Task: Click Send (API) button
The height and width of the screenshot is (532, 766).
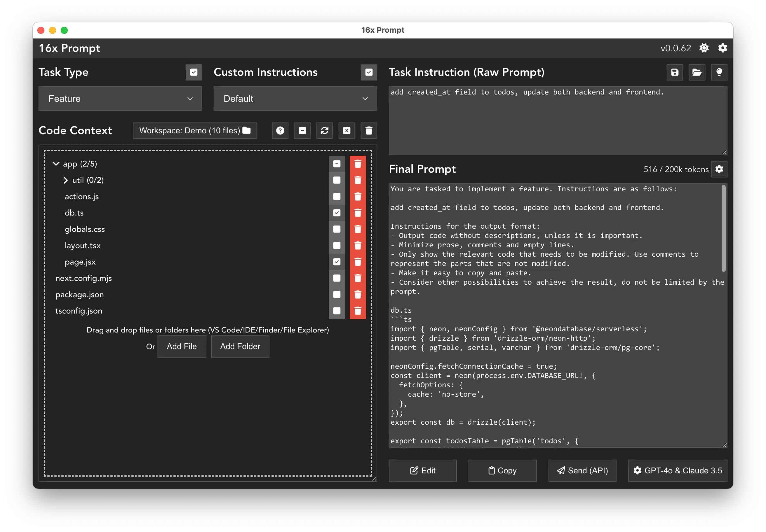Action: (x=582, y=470)
